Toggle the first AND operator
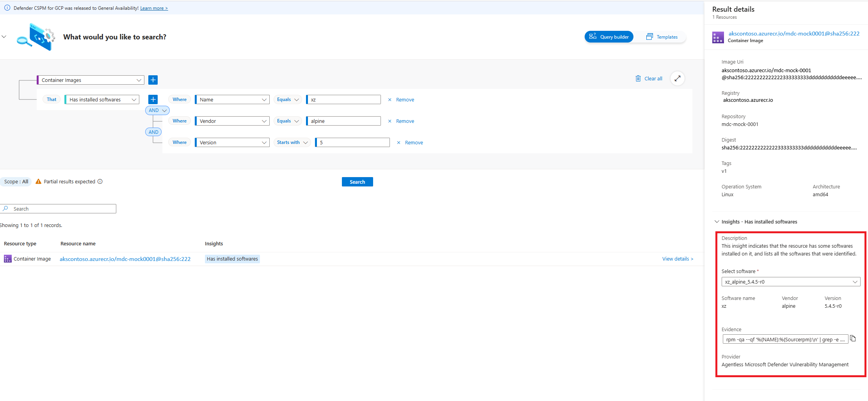 tap(157, 110)
